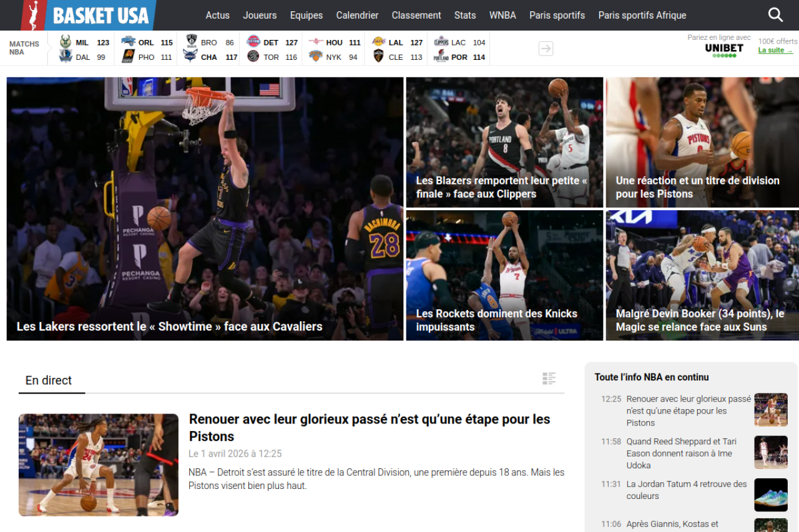
Task: Follow the "La suite" link
Action: click(775, 51)
